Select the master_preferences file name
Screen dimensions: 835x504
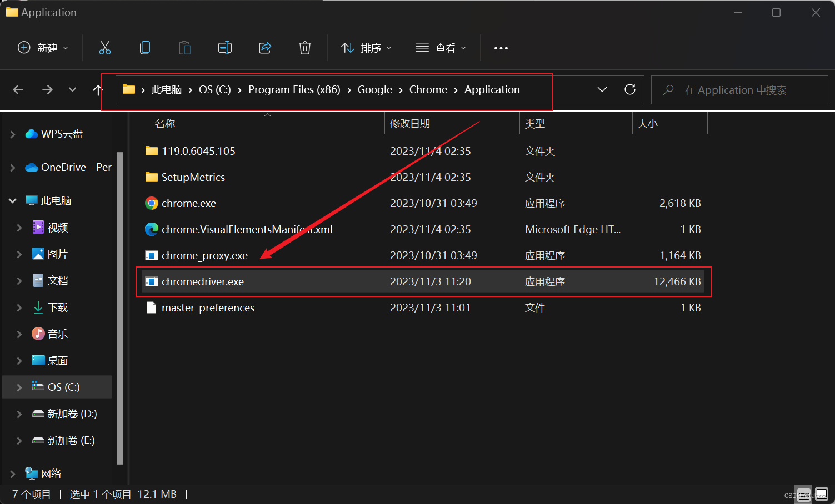coord(208,308)
